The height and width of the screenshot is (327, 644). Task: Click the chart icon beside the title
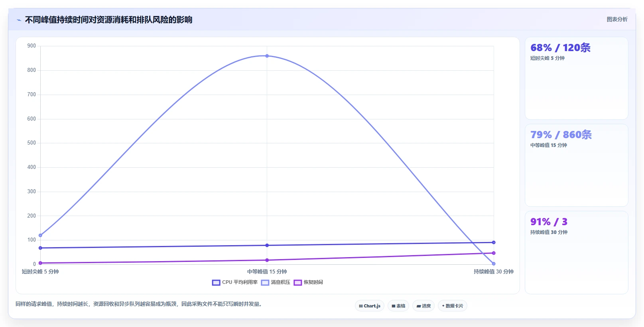click(19, 20)
